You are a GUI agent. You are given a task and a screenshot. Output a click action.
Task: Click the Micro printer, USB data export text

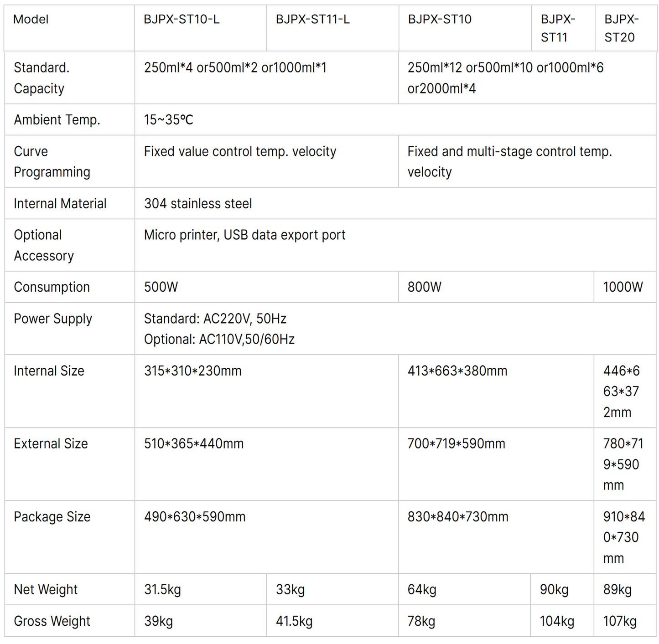coord(244,235)
